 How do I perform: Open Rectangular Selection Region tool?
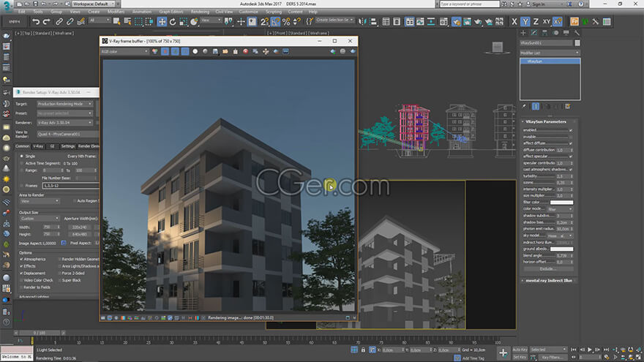pos(138,21)
